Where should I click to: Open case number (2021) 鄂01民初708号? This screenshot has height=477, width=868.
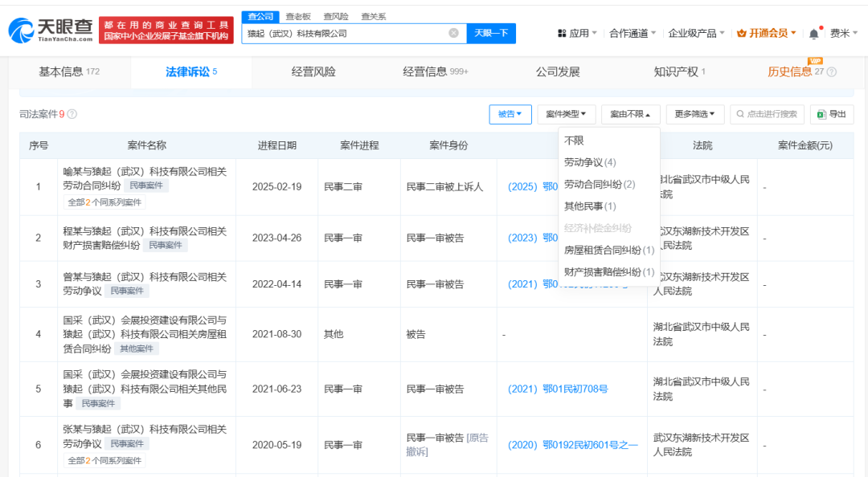(x=558, y=389)
